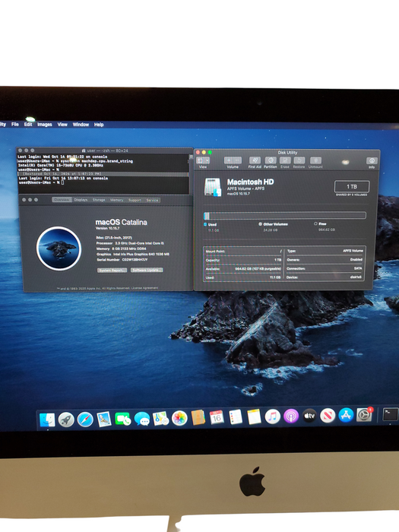Open Launchpad from the Dock
The width and height of the screenshot is (399, 532).
coord(66,420)
